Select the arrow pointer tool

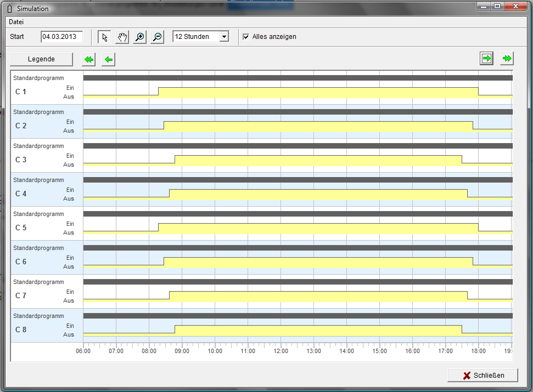(x=104, y=37)
